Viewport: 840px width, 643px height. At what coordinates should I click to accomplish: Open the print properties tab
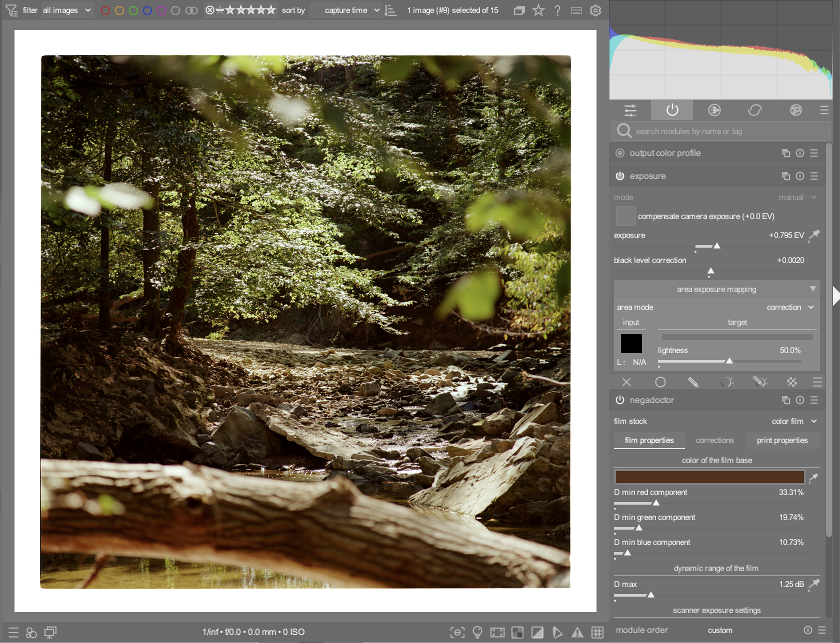click(x=782, y=440)
